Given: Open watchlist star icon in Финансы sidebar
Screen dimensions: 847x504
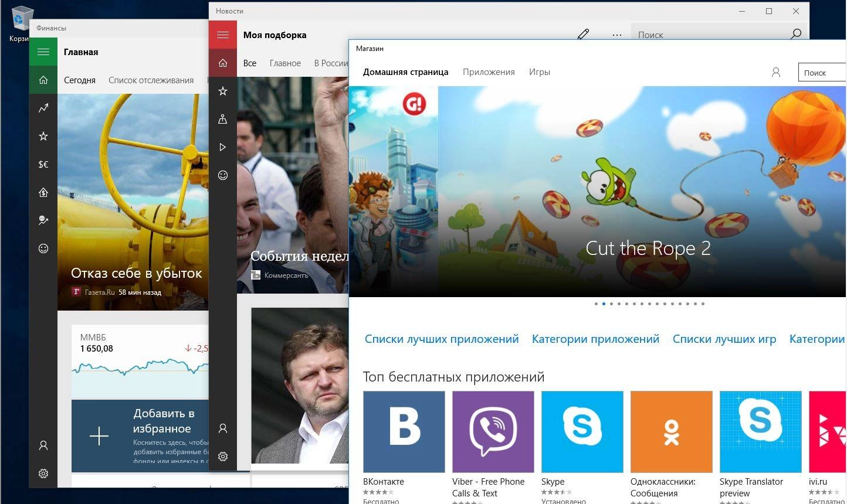Looking at the screenshot, I should (x=43, y=137).
